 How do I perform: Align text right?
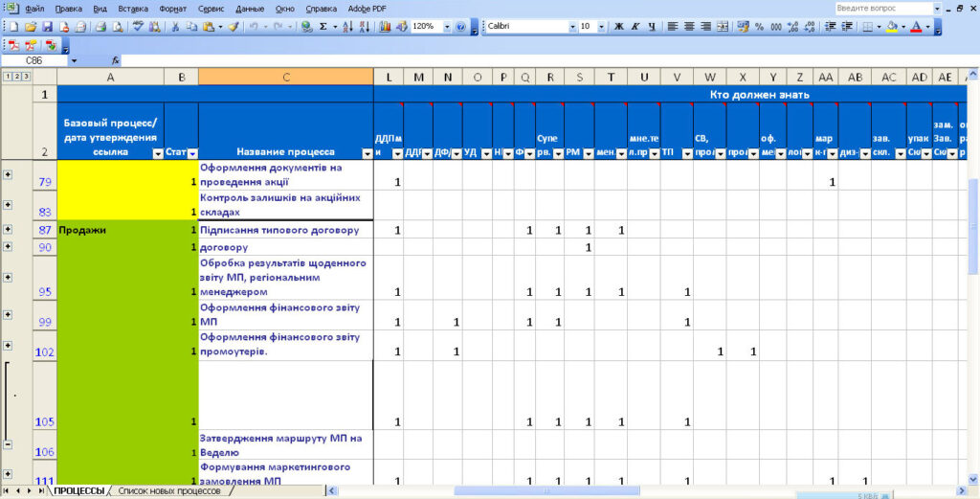click(705, 27)
